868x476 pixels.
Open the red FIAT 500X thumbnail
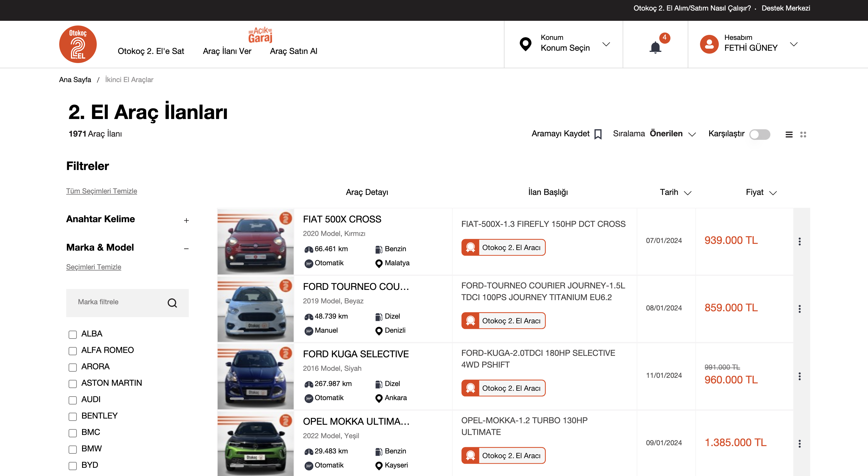(255, 242)
